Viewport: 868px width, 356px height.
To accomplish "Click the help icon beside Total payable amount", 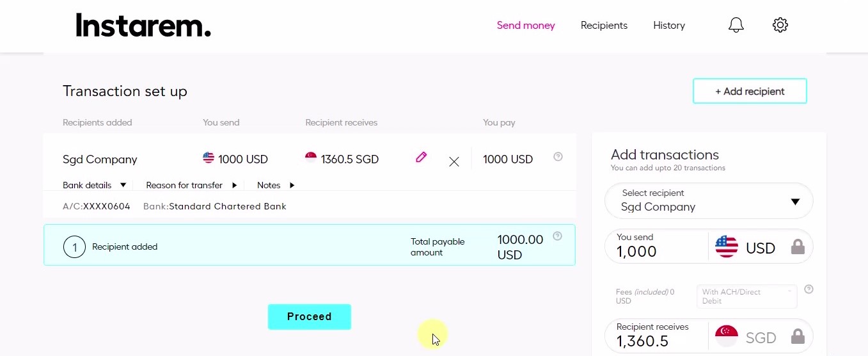I will (557, 236).
